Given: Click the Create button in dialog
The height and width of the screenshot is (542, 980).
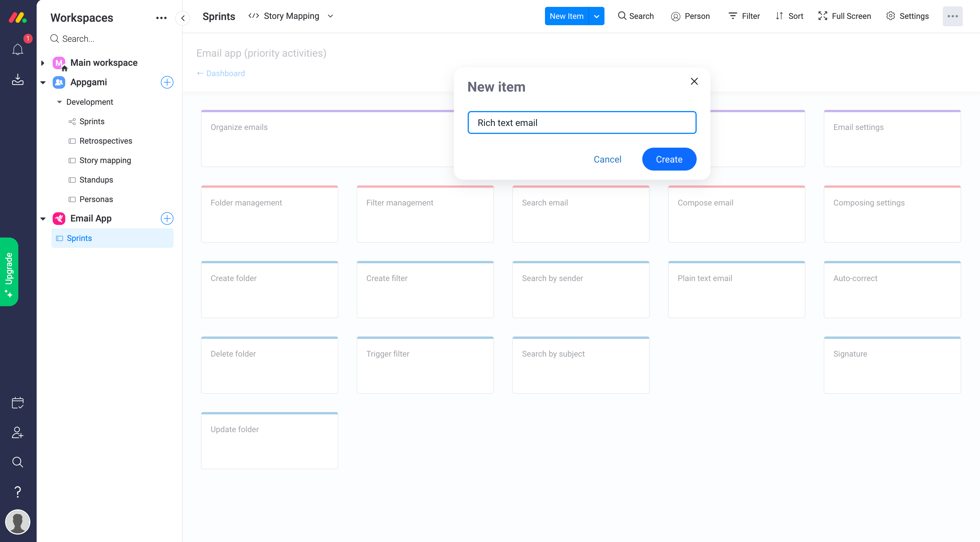Looking at the screenshot, I should [669, 159].
